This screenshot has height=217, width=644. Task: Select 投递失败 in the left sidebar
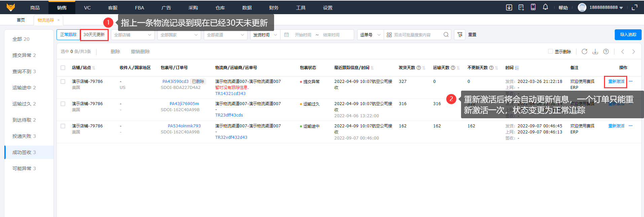(x=24, y=136)
